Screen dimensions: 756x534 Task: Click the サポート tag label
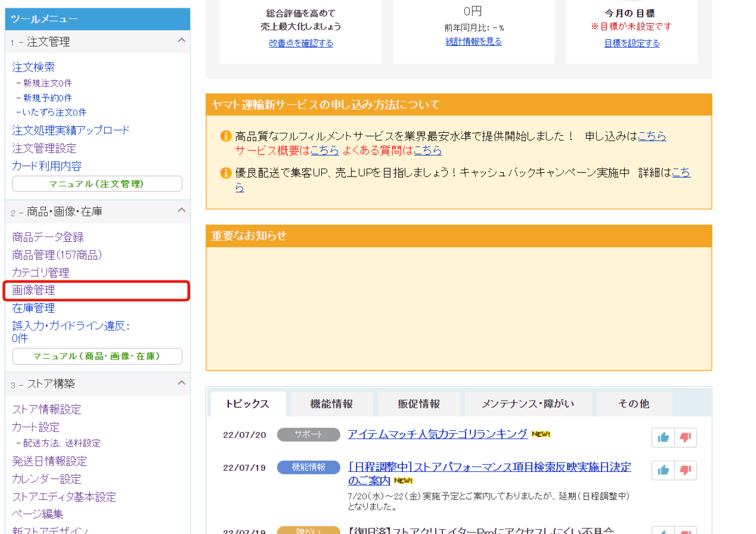tap(308, 434)
